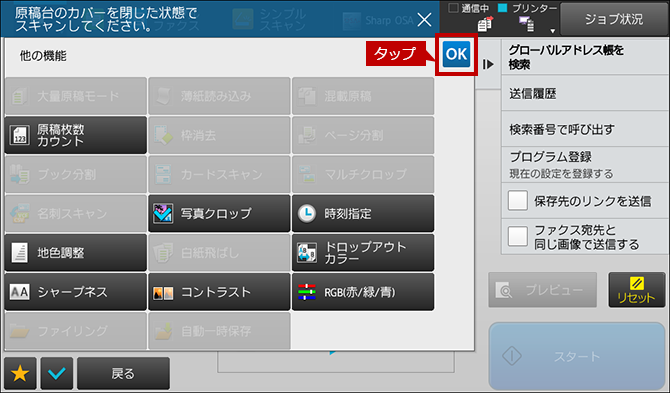670x393 pixels.
Task: Choose 地色調整 background adjustment
Action: point(76,252)
